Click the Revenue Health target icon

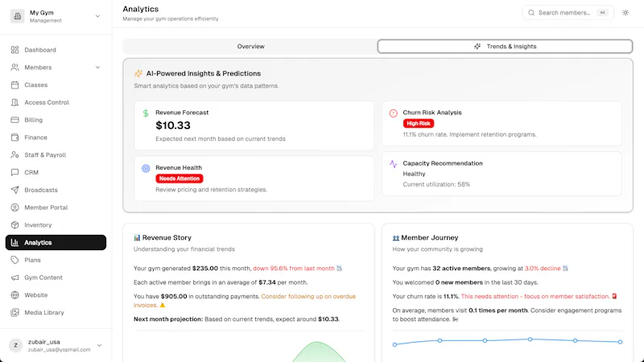(146, 168)
